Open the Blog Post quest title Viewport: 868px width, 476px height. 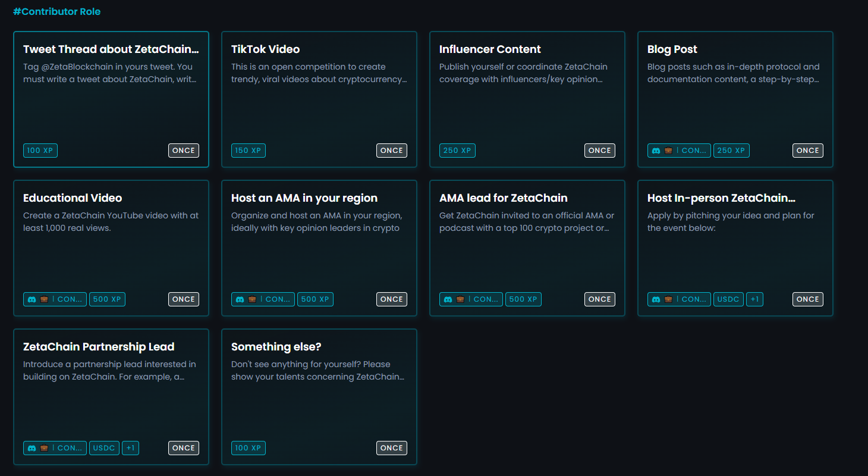click(x=672, y=49)
